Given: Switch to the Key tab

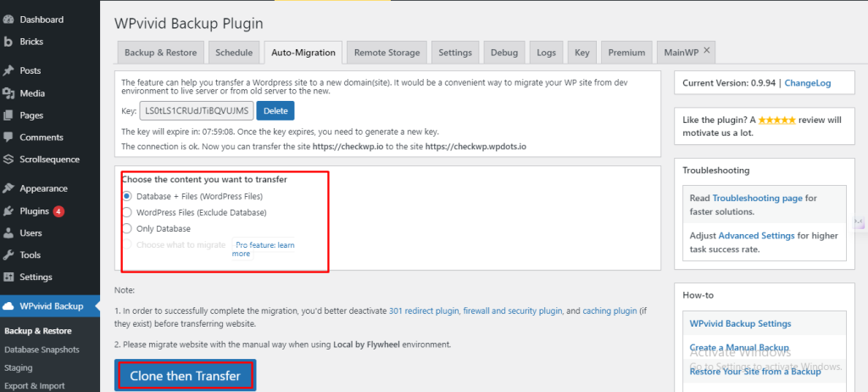Looking at the screenshot, I should click(x=581, y=53).
